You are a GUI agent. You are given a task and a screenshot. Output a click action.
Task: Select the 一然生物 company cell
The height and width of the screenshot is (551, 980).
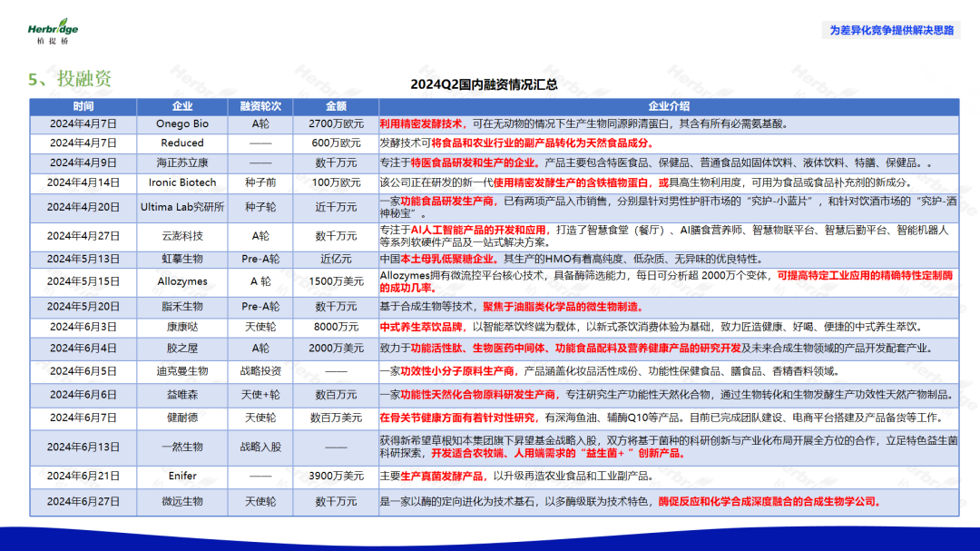pos(181,448)
